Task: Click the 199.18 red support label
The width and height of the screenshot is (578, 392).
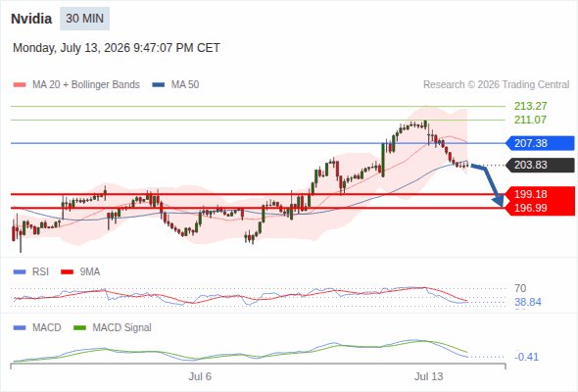Action: [540, 194]
